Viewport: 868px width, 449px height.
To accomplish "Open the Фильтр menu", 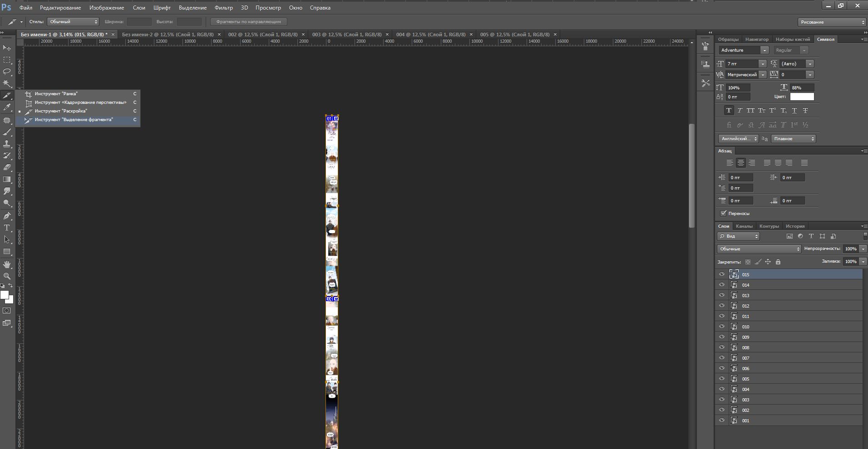I will coord(224,8).
